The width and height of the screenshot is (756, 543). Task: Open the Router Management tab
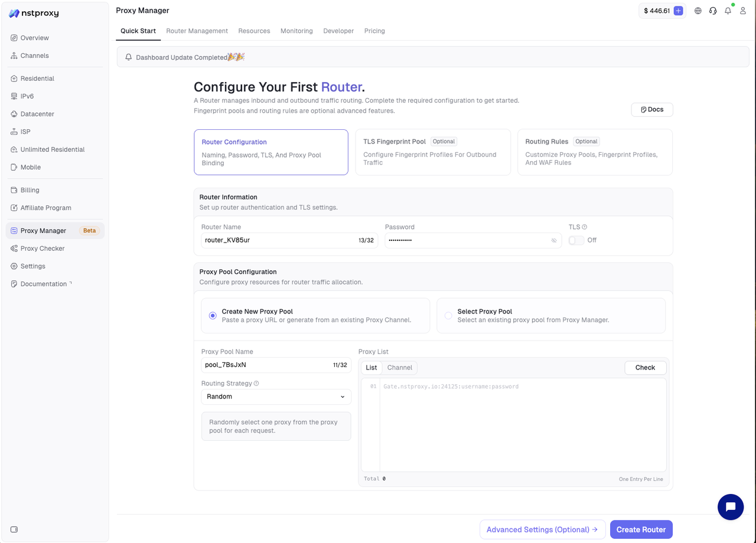click(197, 31)
